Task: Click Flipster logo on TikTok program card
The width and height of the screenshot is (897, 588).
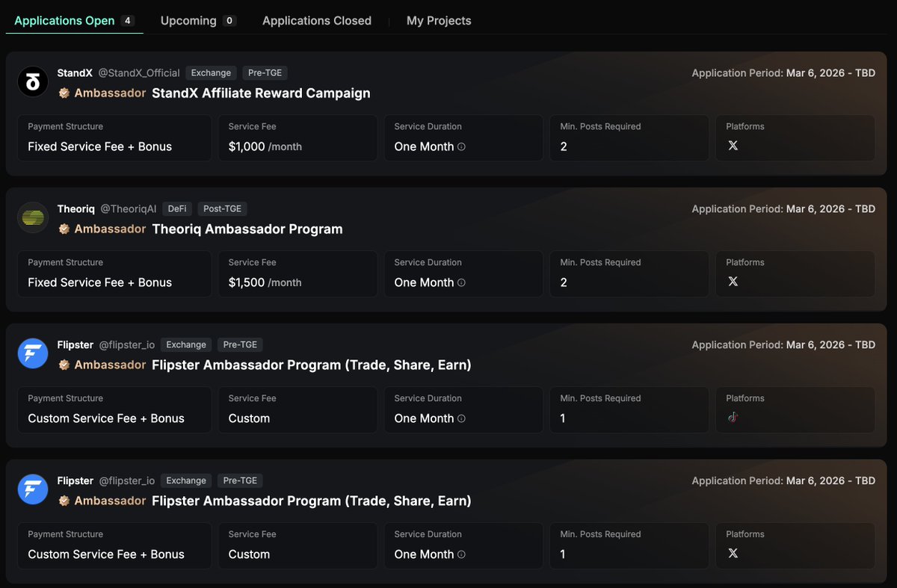Action: tap(33, 354)
